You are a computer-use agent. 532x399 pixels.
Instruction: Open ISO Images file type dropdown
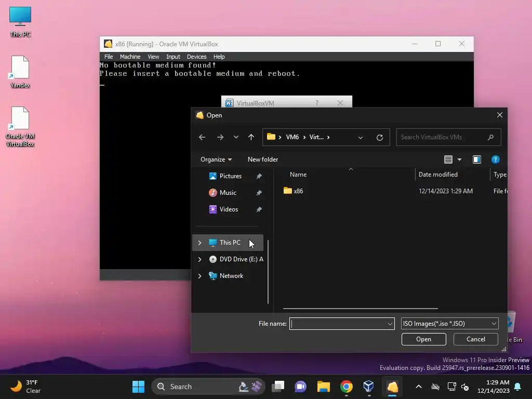(449, 324)
